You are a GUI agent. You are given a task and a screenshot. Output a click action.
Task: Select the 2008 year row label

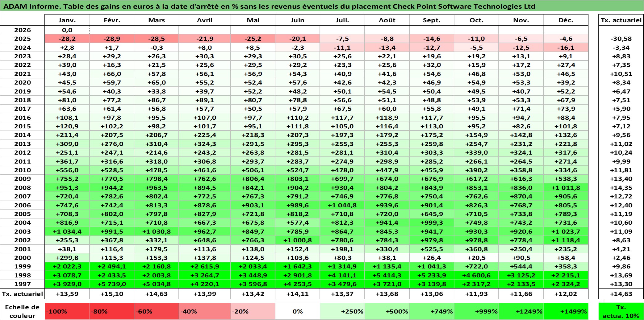pos(22,188)
